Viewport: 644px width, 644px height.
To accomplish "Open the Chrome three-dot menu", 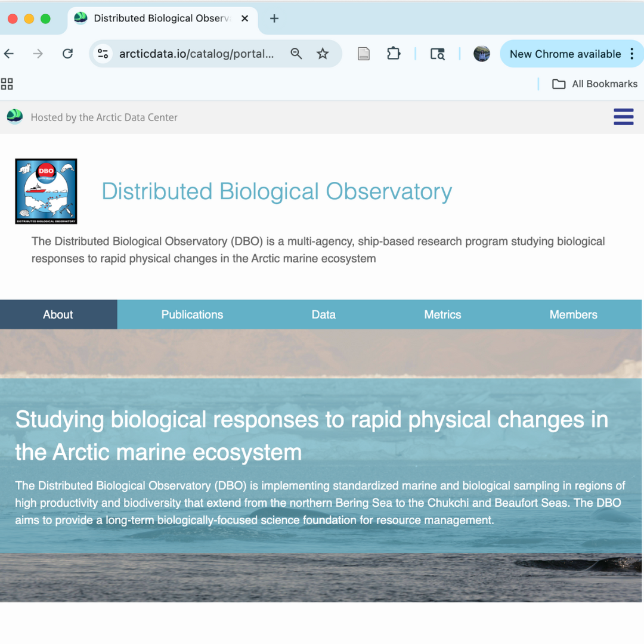I will 632,54.
